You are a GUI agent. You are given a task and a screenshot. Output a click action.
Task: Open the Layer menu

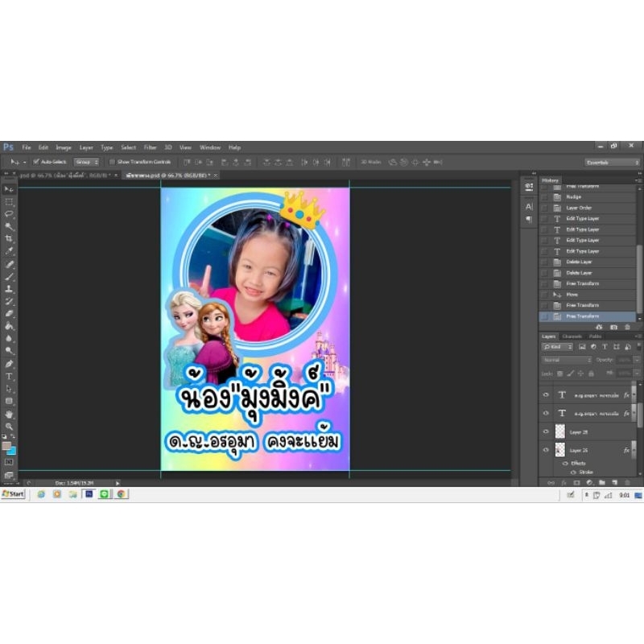86,147
